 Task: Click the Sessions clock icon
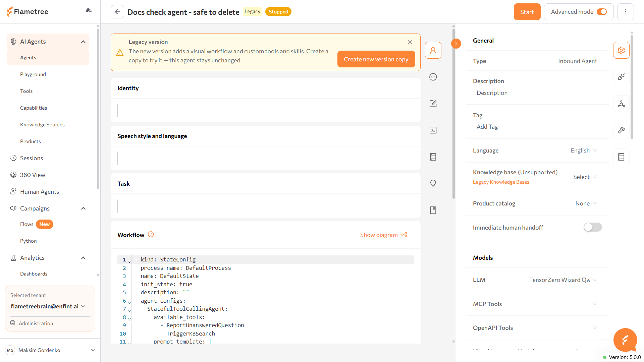[13, 158]
